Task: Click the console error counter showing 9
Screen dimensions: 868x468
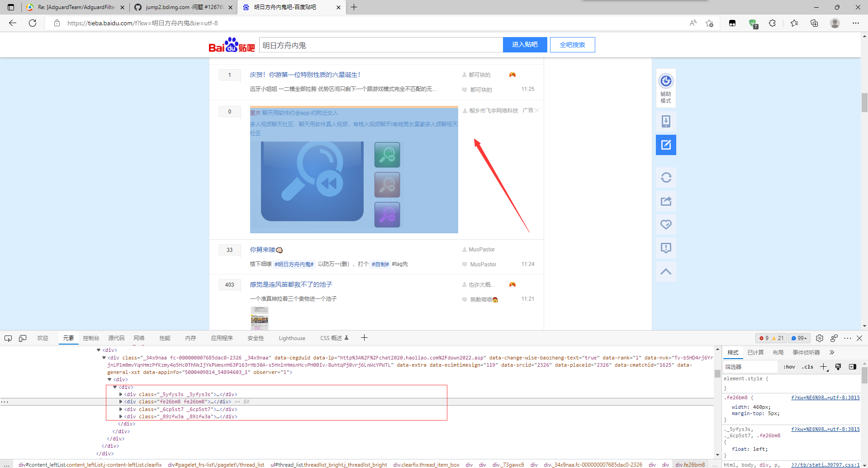Action: [765, 338]
